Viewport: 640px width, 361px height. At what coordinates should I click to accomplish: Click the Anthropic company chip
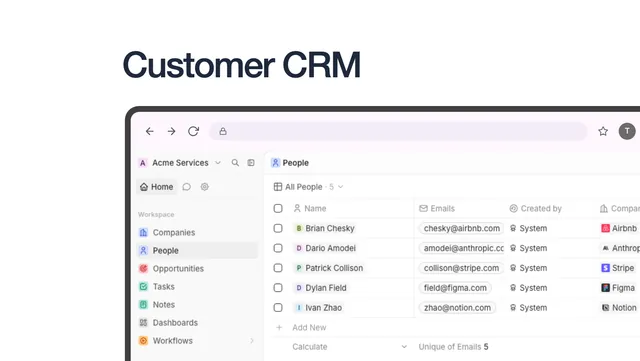coord(620,248)
